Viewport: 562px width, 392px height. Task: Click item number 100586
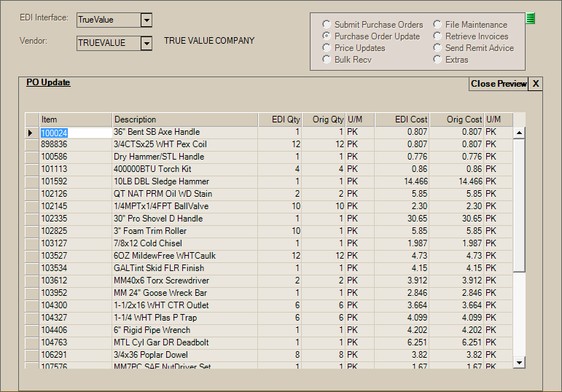pyautogui.click(x=54, y=157)
